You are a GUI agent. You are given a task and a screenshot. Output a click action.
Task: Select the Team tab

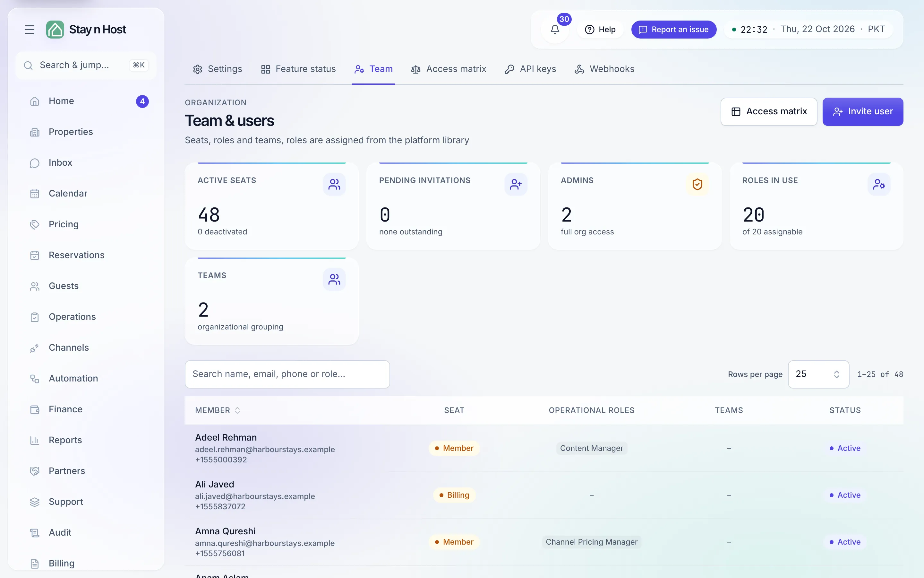click(x=373, y=69)
